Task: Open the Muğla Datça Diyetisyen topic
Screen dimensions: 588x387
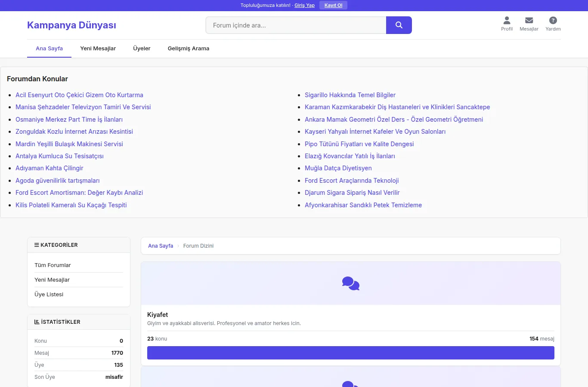Action: click(338, 168)
